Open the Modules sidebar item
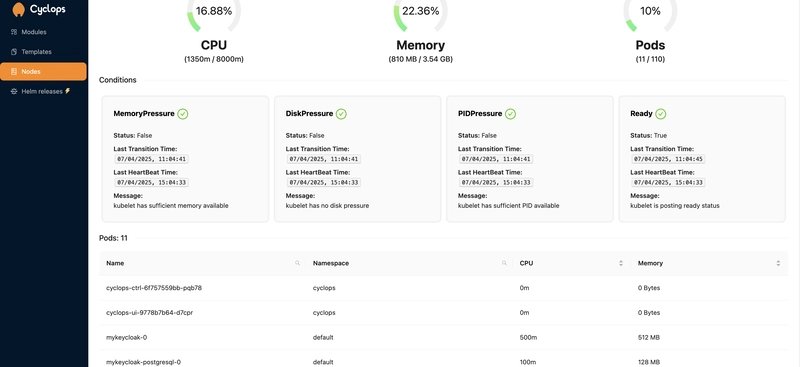 click(43, 32)
